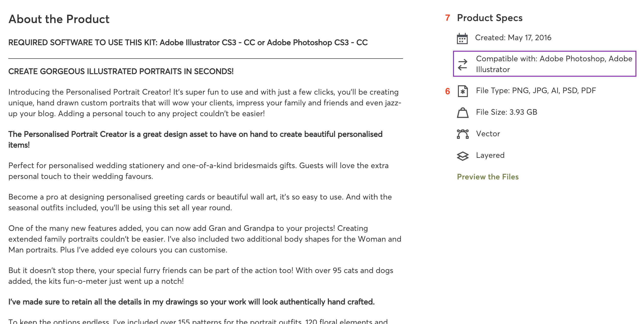
Task: Select the Created: May 17, 2016 text
Action: [513, 37]
